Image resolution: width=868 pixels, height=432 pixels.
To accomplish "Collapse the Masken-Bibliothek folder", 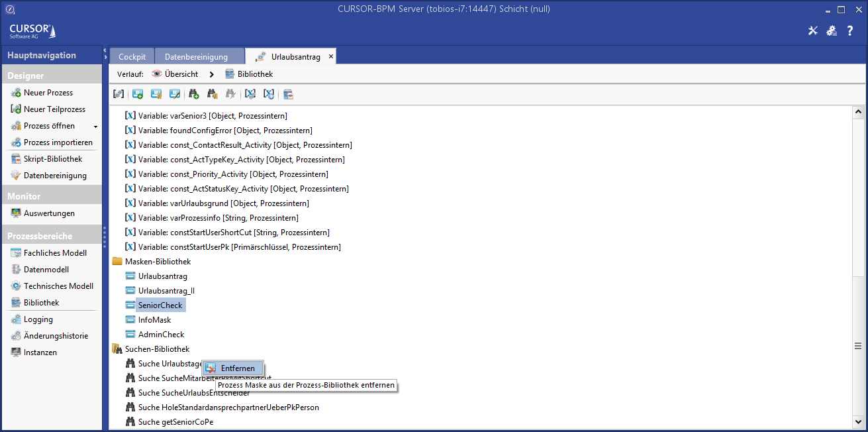I will (x=117, y=262).
